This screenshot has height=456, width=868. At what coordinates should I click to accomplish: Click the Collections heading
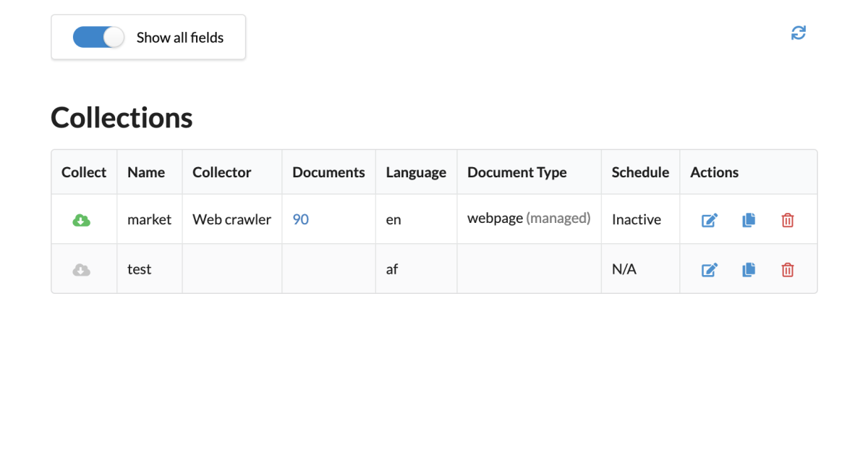(121, 117)
